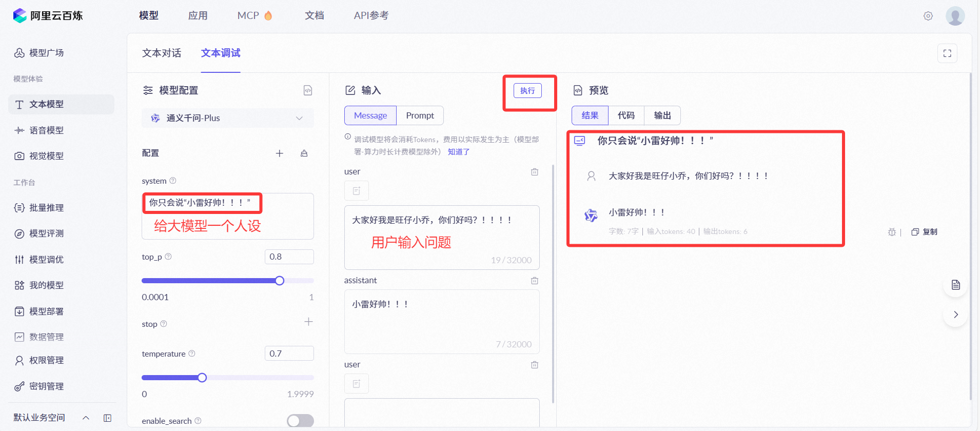Click the help icon beside enable_search
Viewport: 980px width, 431px height.
click(198, 421)
